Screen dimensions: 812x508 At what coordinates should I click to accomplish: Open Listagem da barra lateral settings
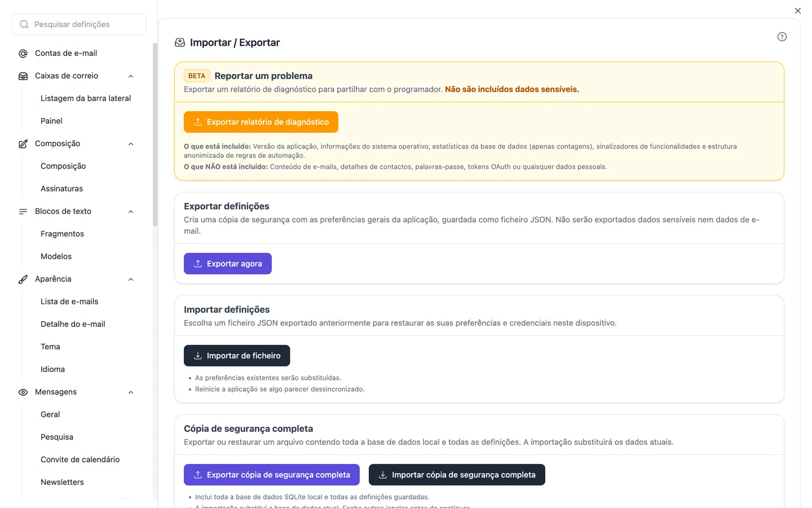(86, 98)
